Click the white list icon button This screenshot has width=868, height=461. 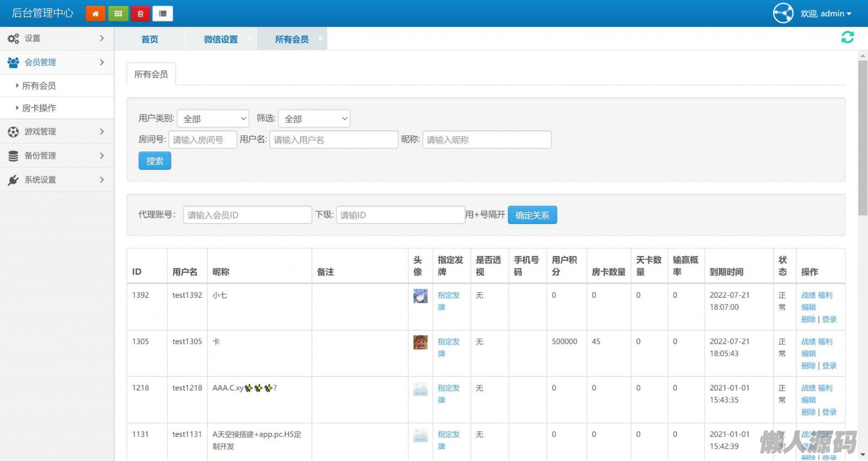click(163, 14)
